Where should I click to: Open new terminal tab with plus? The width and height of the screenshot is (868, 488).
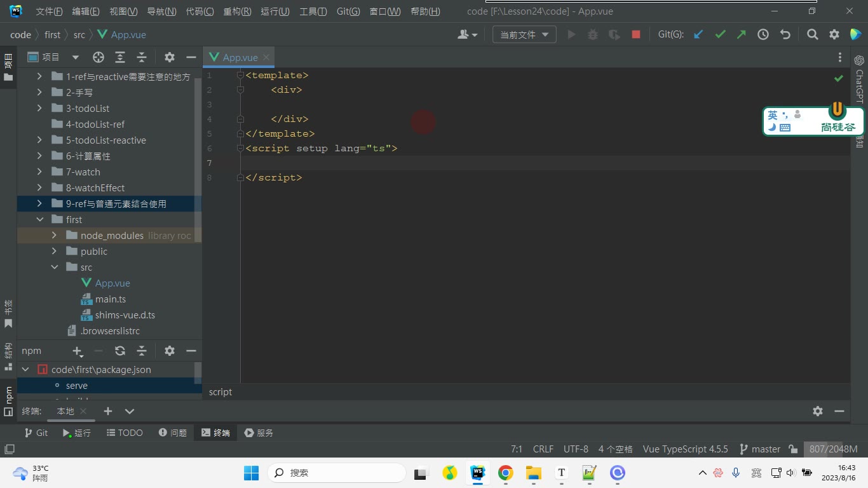[108, 411]
